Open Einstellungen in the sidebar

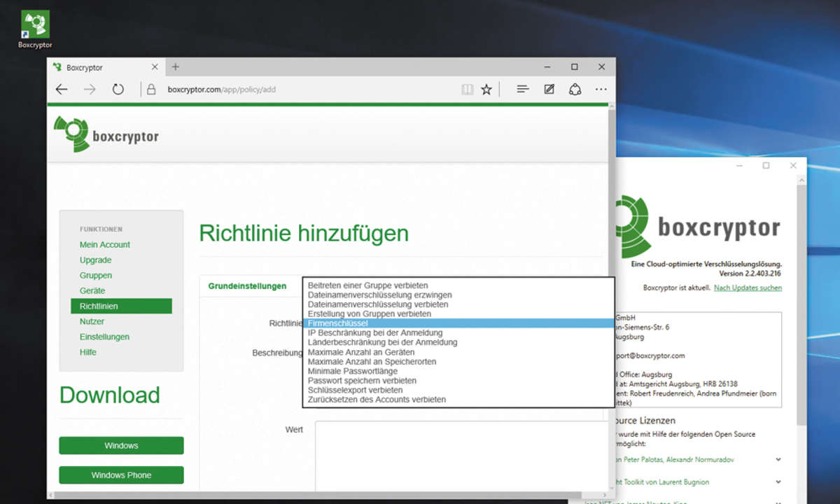(104, 337)
